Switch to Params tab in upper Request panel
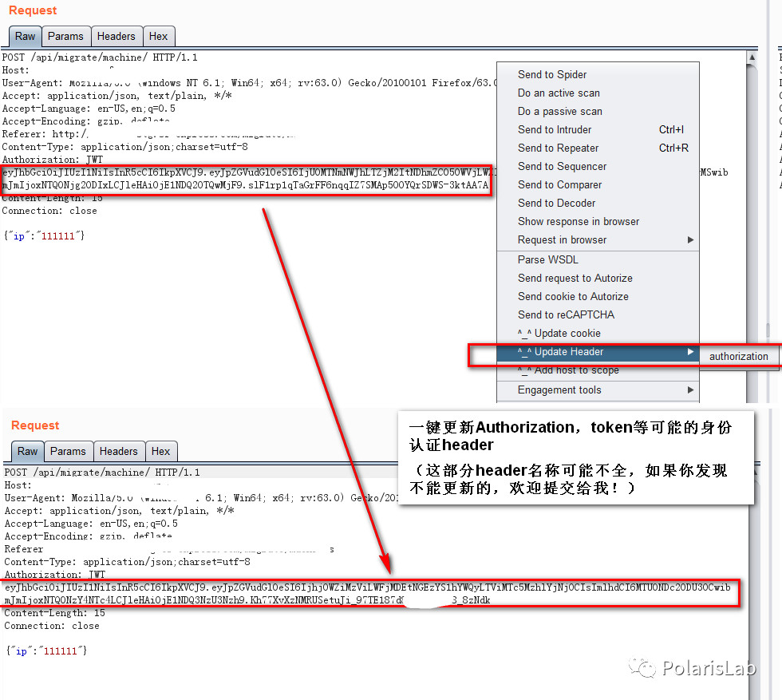 [65, 37]
